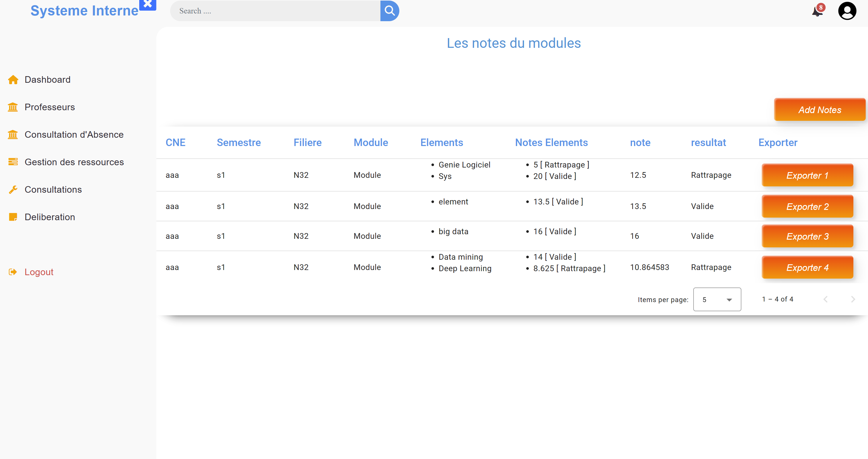The width and height of the screenshot is (868, 459).
Task: Go to previous page arrow
Action: [x=825, y=299]
